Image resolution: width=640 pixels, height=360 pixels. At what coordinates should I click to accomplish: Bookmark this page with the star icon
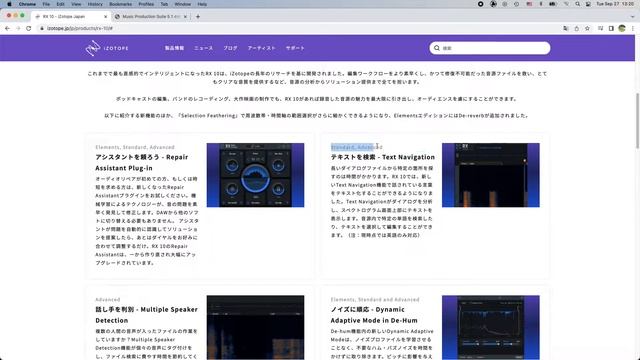click(587, 28)
